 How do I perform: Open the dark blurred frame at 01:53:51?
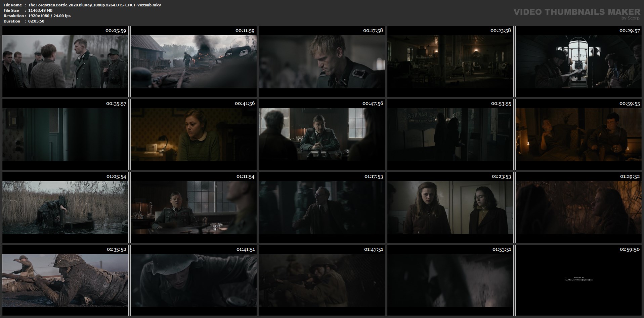450,280
